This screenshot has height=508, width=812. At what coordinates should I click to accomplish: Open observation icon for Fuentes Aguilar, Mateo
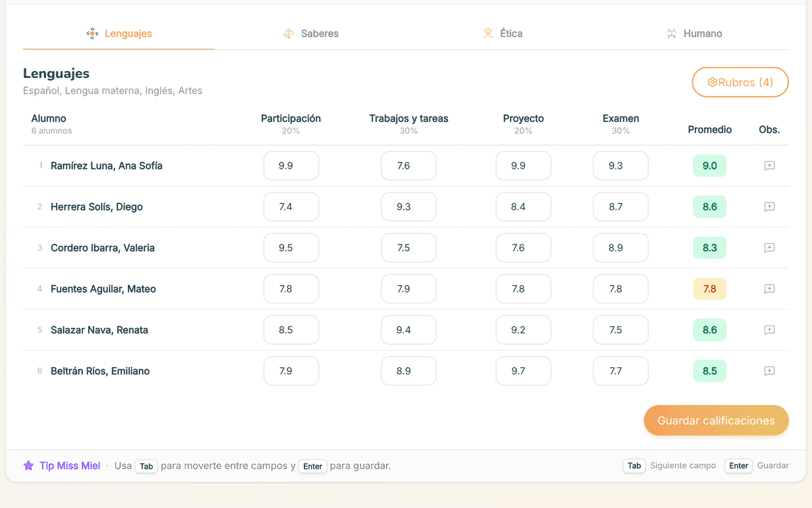769,289
